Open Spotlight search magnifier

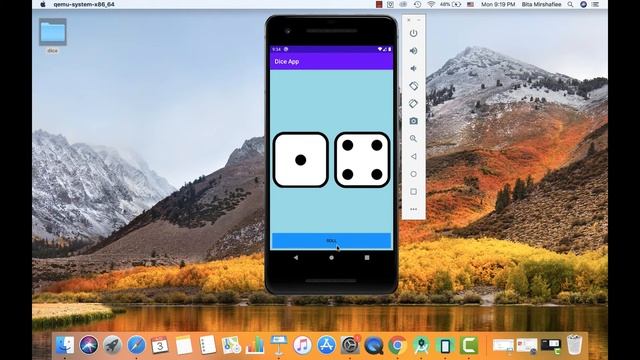pyautogui.click(x=570, y=4)
